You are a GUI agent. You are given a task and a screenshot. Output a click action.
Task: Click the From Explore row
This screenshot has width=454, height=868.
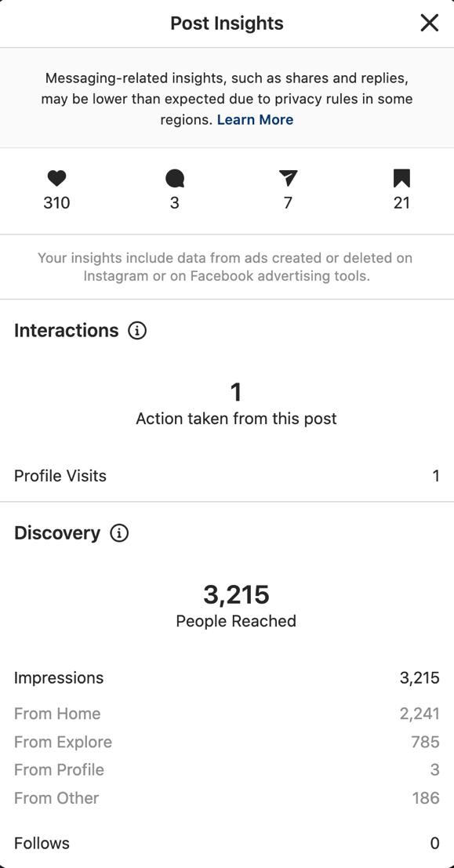click(227, 742)
